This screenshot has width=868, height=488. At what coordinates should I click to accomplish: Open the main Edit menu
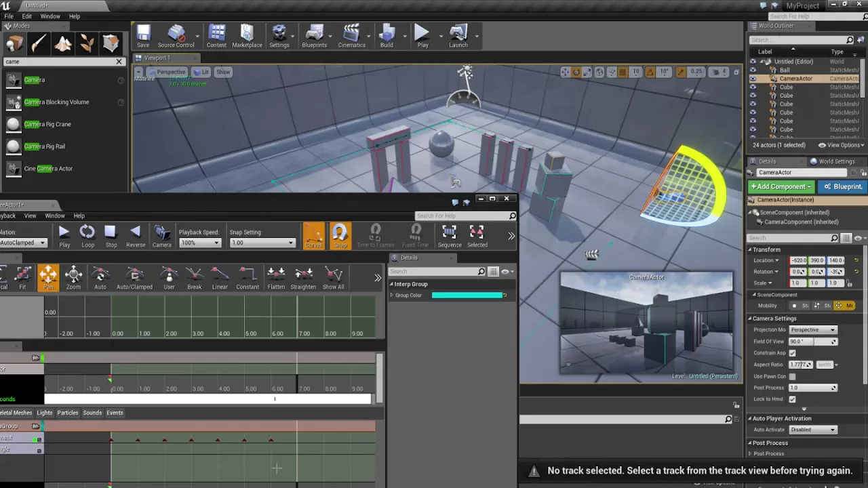(x=27, y=16)
